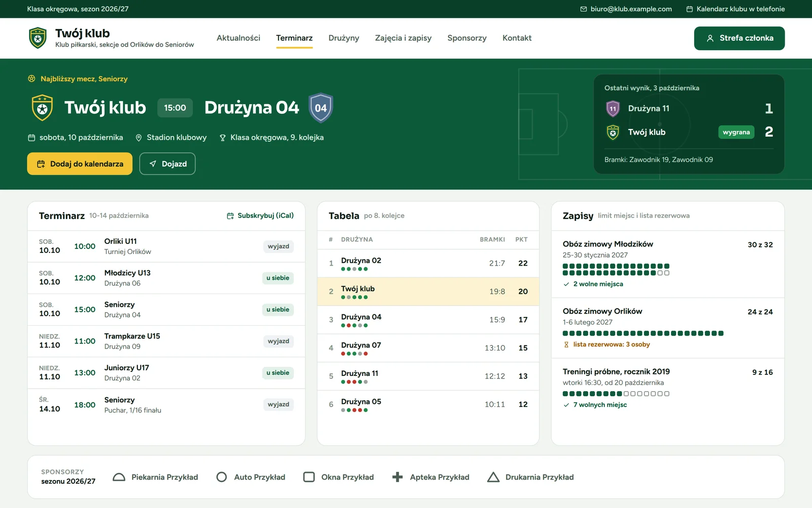This screenshot has height=508, width=812.
Task: Click u siebie tag on Młodzicy U13 row
Action: 278,278
